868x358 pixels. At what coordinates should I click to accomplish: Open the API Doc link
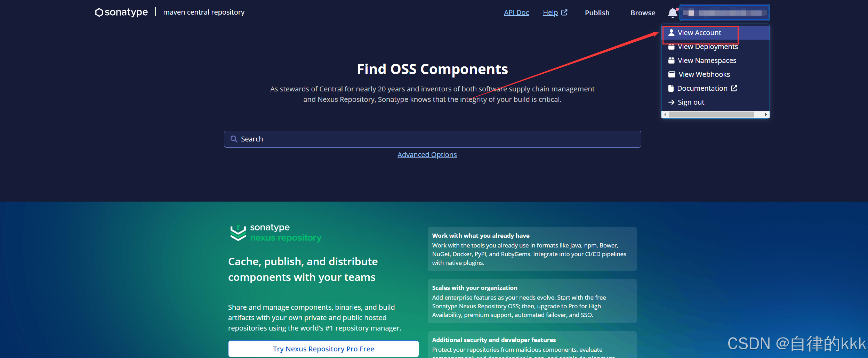point(516,13)
